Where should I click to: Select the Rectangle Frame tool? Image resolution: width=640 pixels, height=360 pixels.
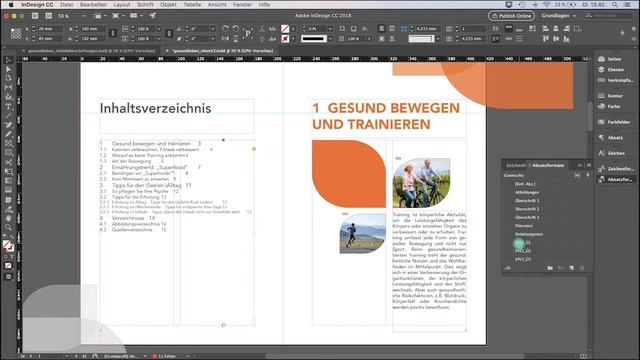[x=8, y=143]
